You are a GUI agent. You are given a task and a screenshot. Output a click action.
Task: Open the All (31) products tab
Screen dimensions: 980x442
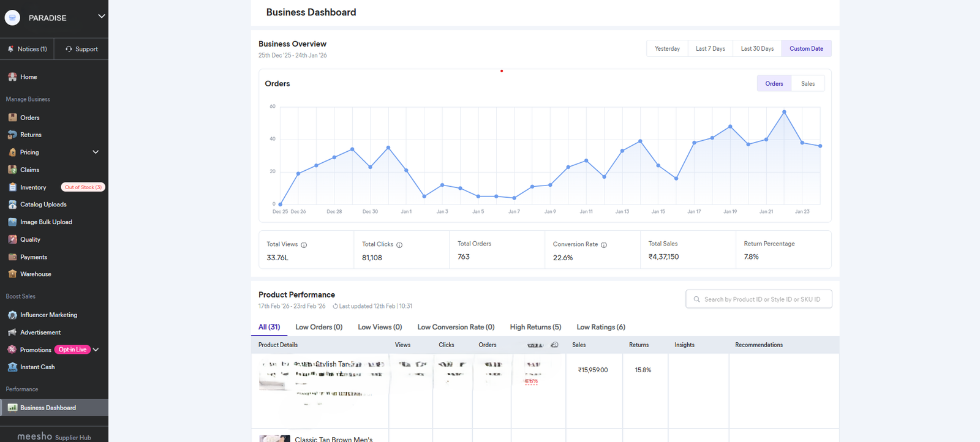click(269, 327)
